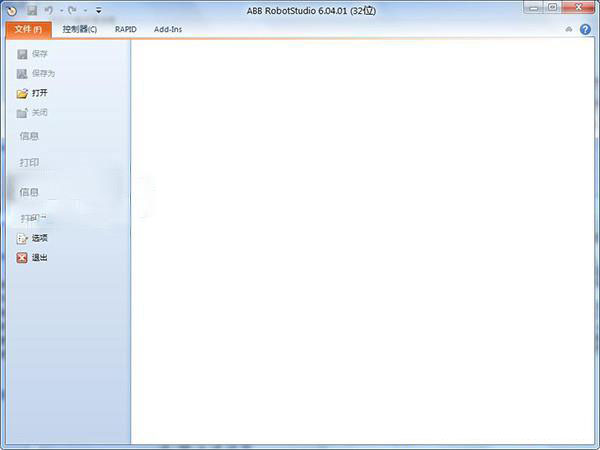Switch to the 控制器(C) tab
Screen dimensions: 600x450
(80, 29)
